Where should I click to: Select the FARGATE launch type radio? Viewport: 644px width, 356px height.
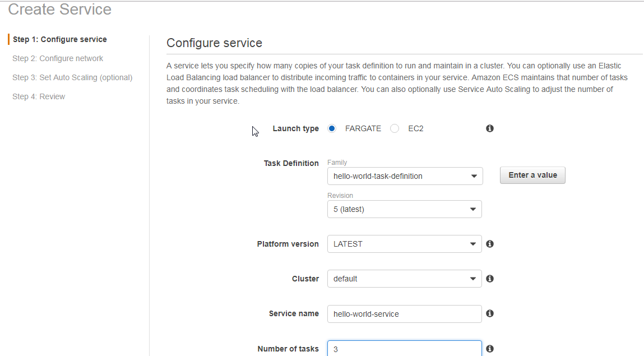tap(332, 128)
